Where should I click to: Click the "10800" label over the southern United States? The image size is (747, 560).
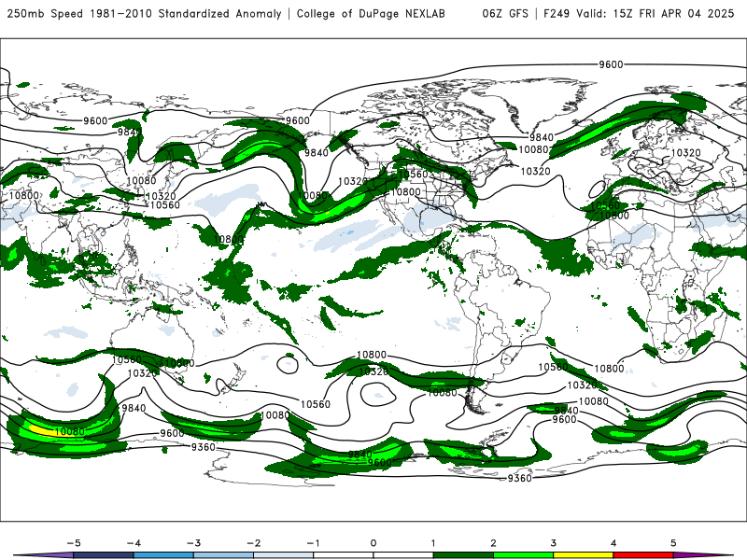pyautogui.click(x=406, y=192)
